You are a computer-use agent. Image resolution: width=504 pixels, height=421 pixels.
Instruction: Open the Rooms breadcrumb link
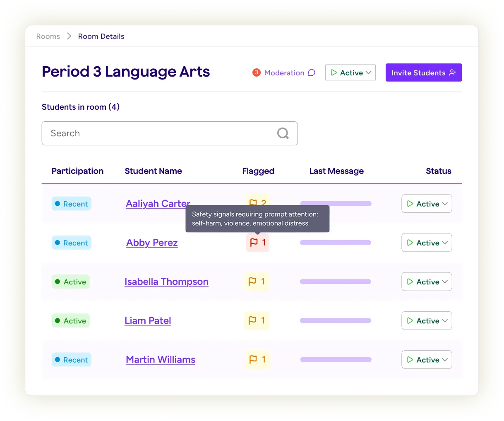tap(48, 36)
